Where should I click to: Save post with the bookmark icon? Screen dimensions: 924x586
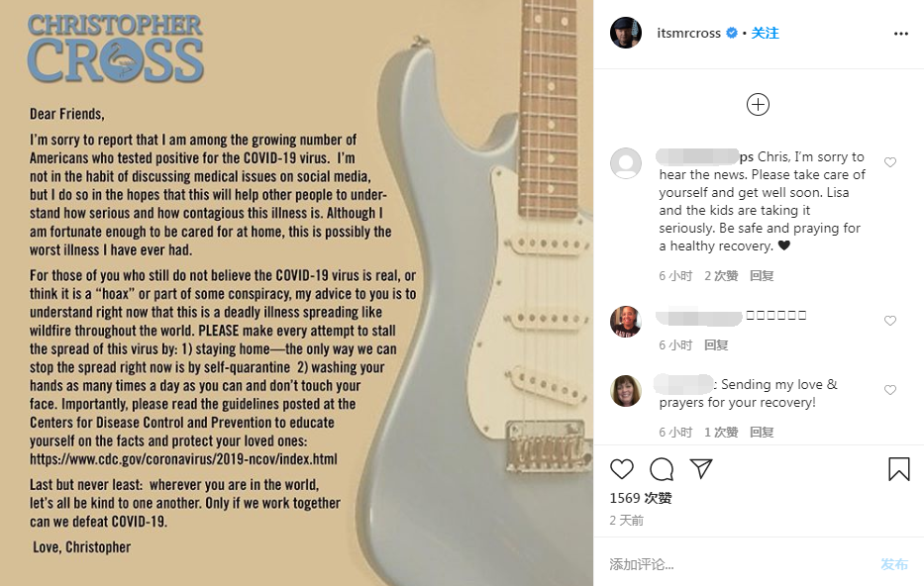tap(898, 469)
